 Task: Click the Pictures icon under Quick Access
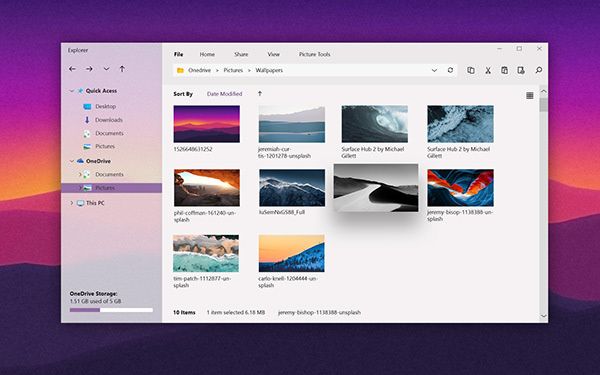87,147
